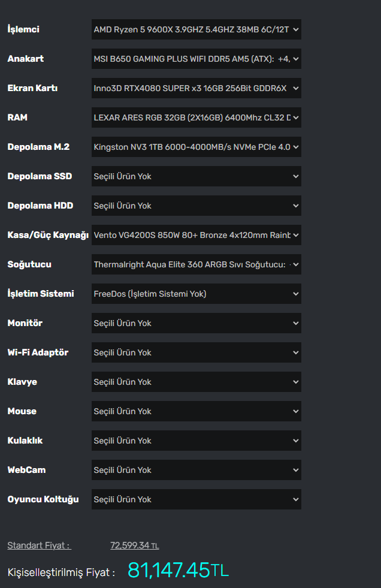Pick a Mouse from the dropdown
The width and height of the screenshot is (381, 588).
point(196,411)
